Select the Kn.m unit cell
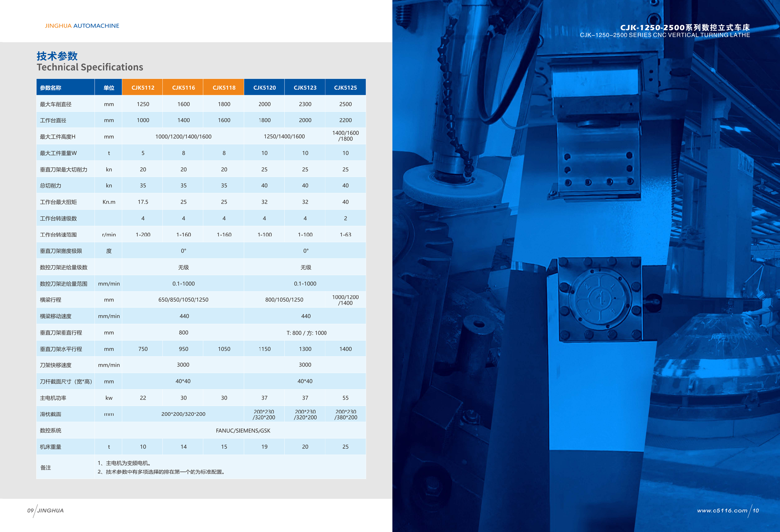This screenshot has width=780, height=532. 109,202
